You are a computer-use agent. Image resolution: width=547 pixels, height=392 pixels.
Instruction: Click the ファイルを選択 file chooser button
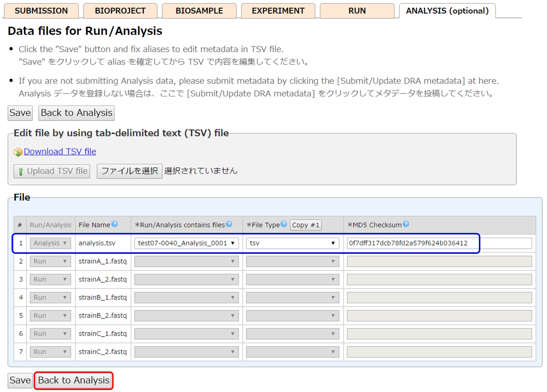[130, 171]
